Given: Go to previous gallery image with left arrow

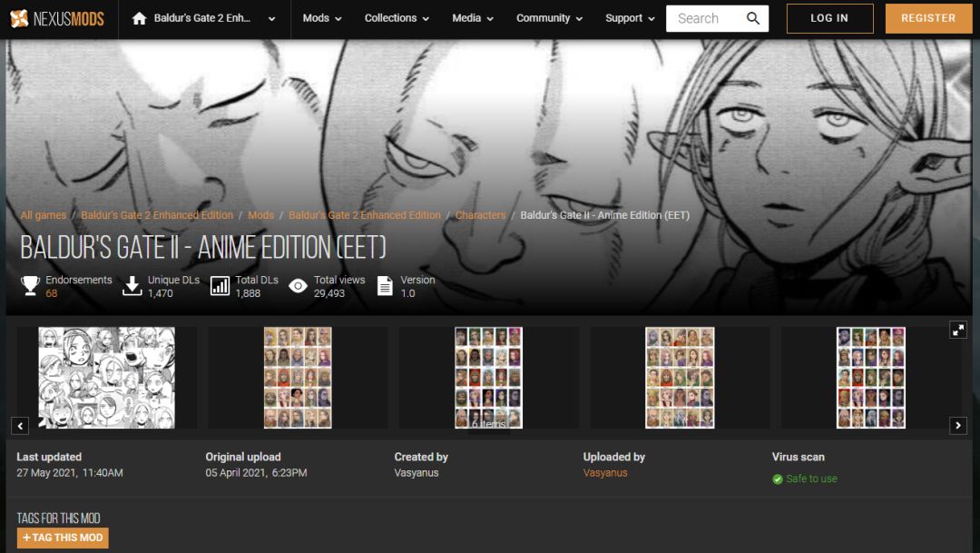Looking at the screenshot, I should click(x=20, y=426).
